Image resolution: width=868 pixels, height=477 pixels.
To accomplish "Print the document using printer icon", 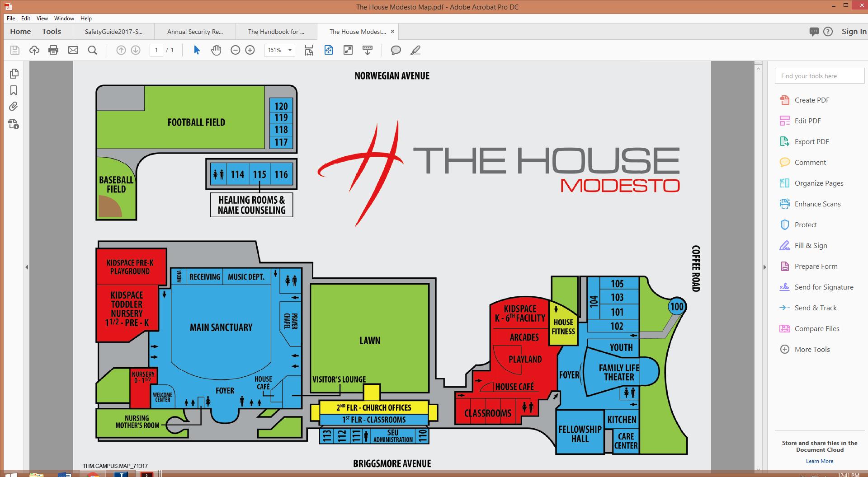I will click(53, 50).
